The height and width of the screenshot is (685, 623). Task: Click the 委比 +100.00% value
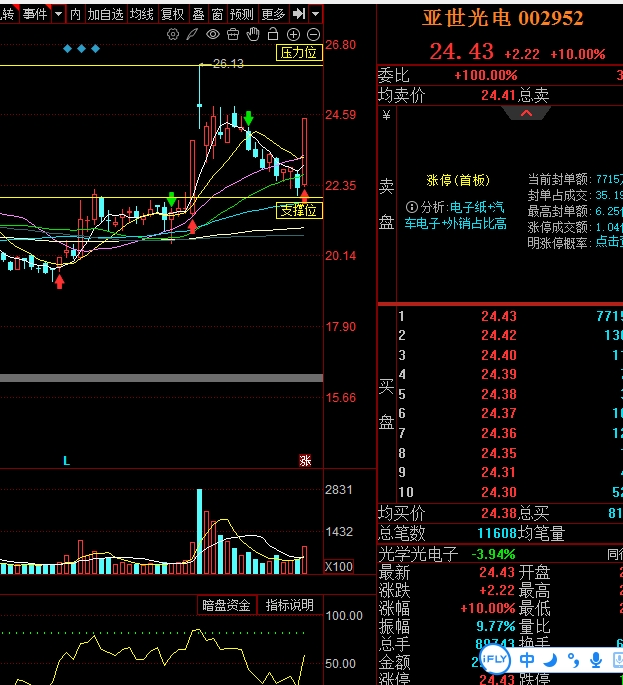pos(485,76)
